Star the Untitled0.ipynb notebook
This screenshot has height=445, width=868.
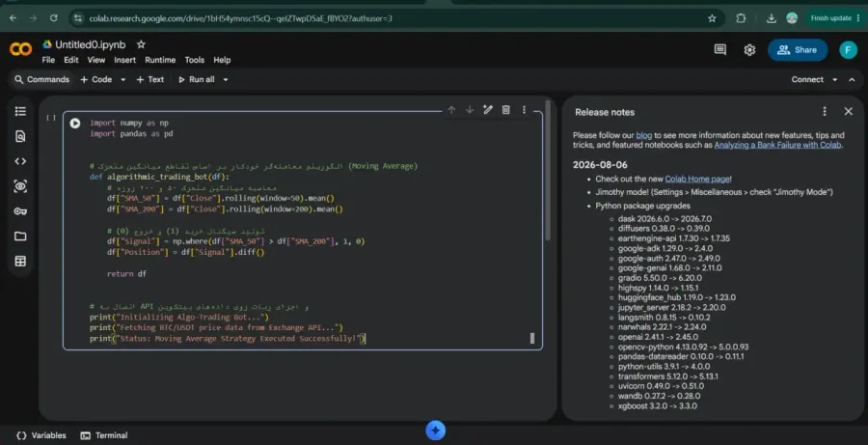click(141, 44)
